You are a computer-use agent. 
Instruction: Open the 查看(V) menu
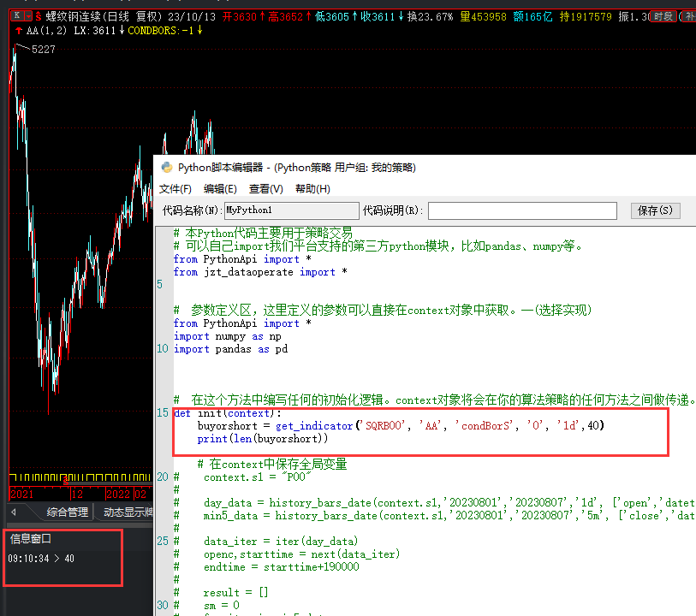pos(266,189)
